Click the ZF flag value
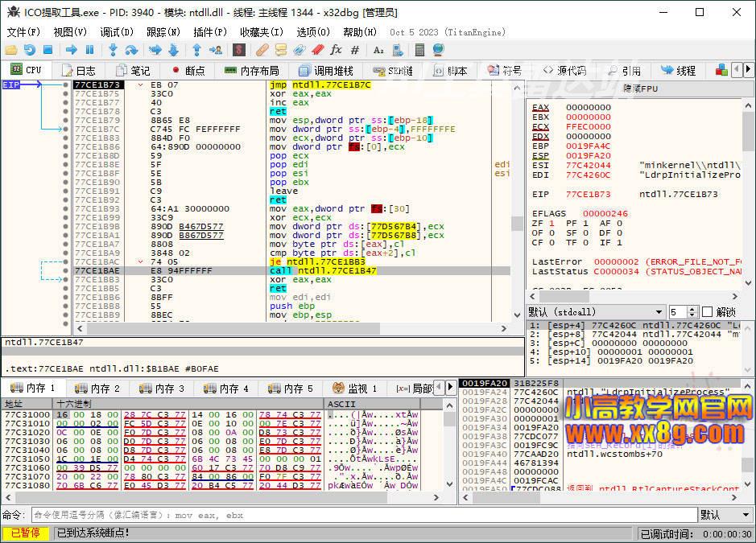Viewport: 756px width, 543px height. [552, 223]
